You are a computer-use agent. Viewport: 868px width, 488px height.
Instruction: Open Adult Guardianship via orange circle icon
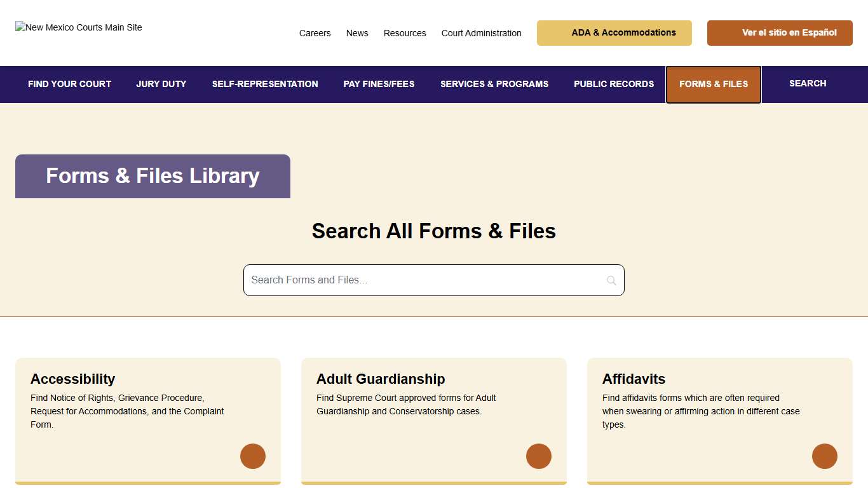(539, 456)
